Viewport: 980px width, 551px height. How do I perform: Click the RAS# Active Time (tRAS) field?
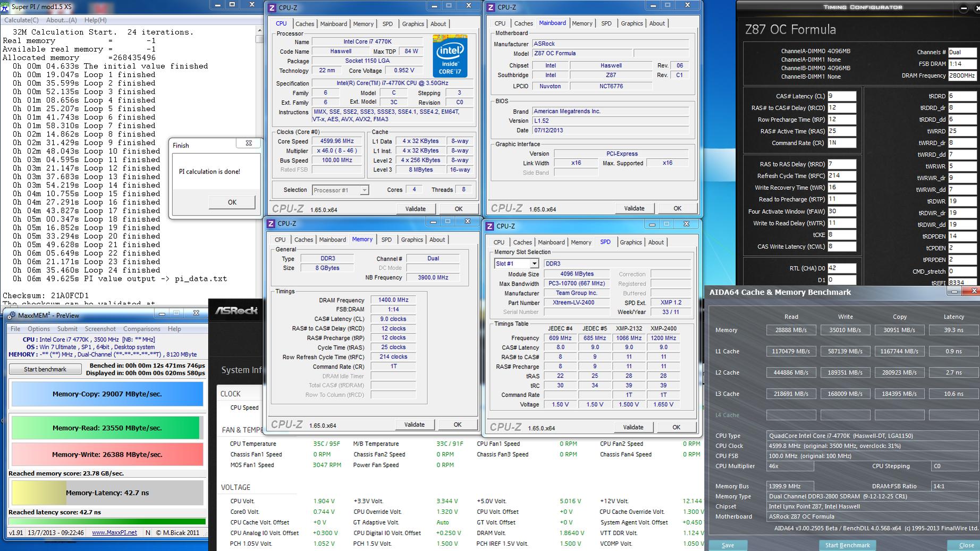[x=842, y=131]
